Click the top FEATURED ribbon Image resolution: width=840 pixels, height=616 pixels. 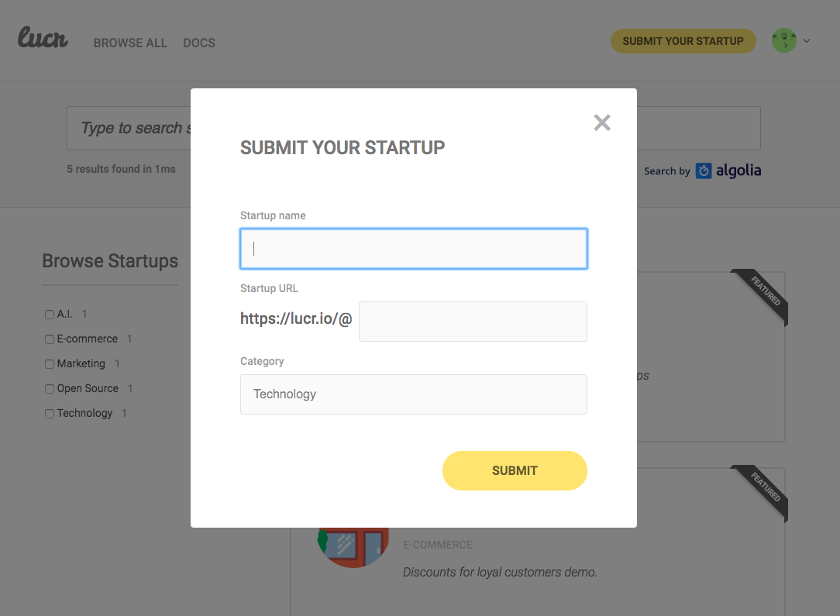tap(761, 295)
